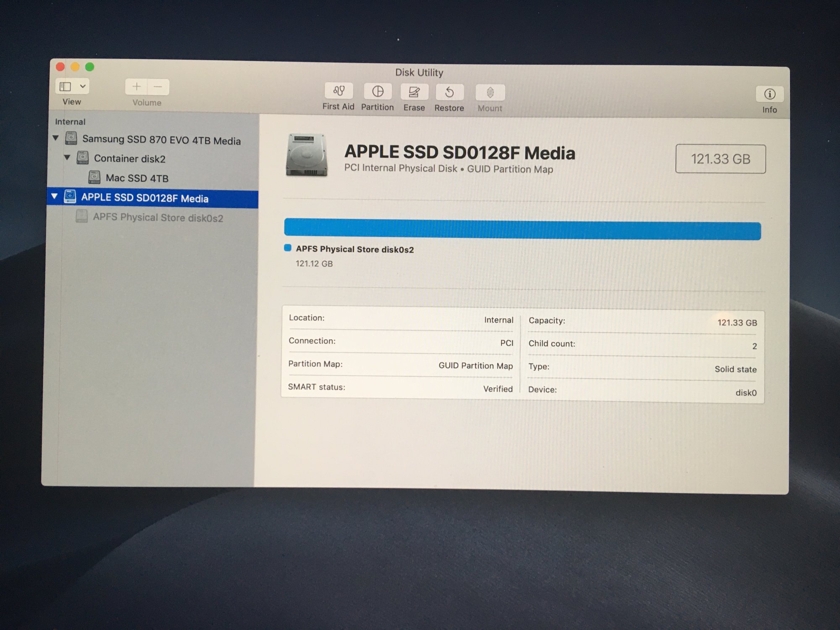Open the View dropdown chevron
The height and width of the screenshot is (630, 840).
tap(83, 87)
